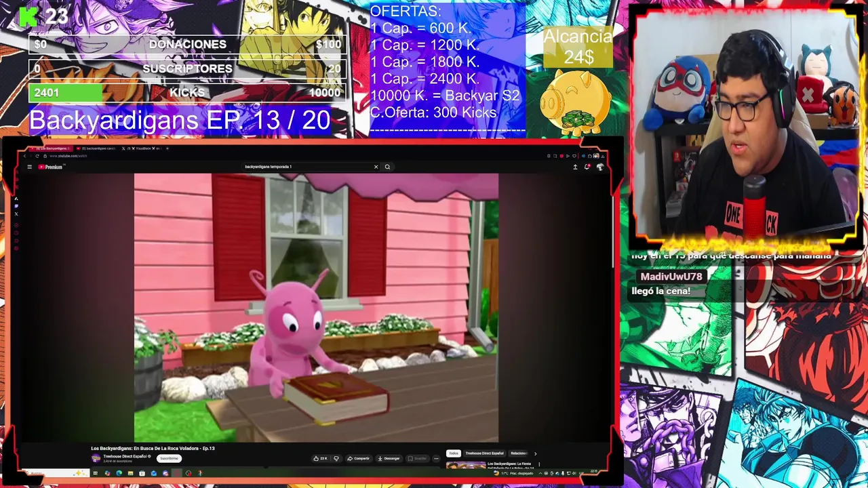Click the Suscribirme button
The width and height of the screenshot is (868, 488).
(169, 458)
